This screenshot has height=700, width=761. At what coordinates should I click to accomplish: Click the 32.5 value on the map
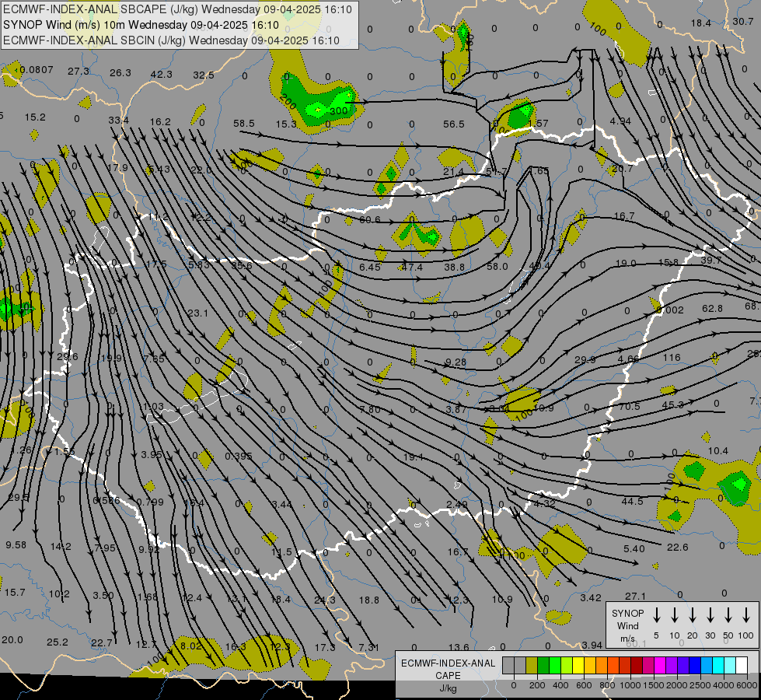(x=204, y=75)
